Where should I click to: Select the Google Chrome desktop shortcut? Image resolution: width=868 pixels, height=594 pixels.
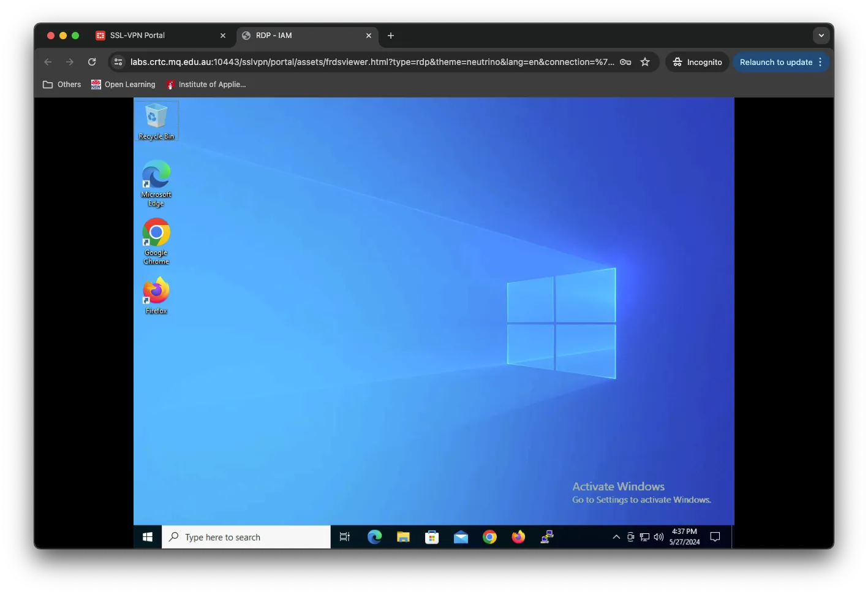click(x=156, y=240)
